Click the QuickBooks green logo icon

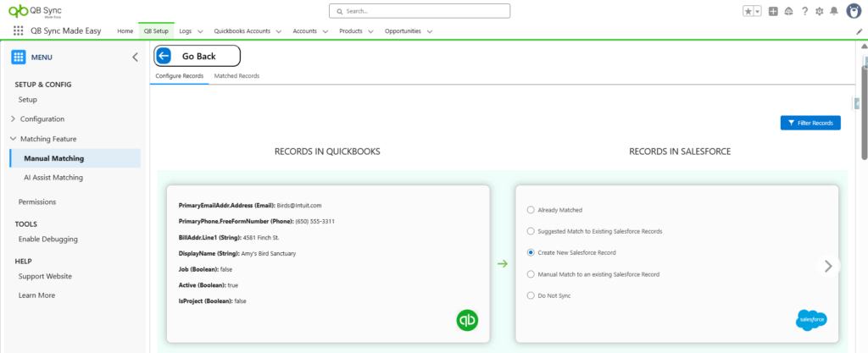467,320
